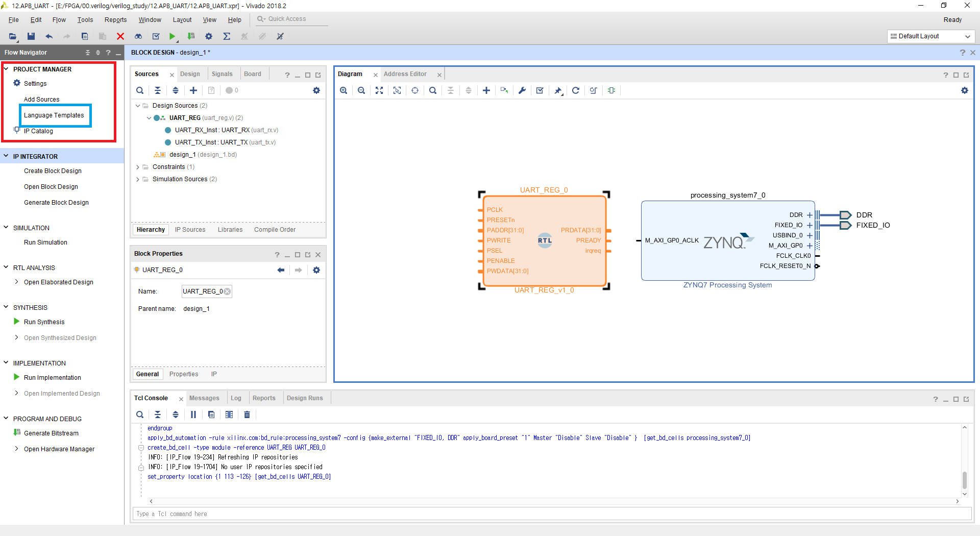Screen dimensions: 980x536
Task: Click the green Run Synthesis toolbar arrow
Action: pyautogui.click(x=173, y=36)
